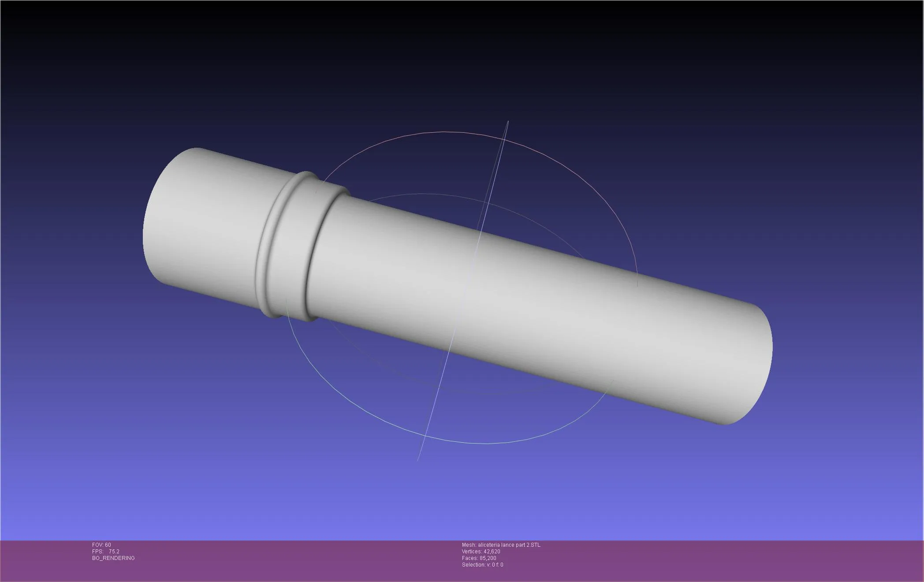Click the BO_RENDERING label
924x582 pixels.
coord(113,558)
